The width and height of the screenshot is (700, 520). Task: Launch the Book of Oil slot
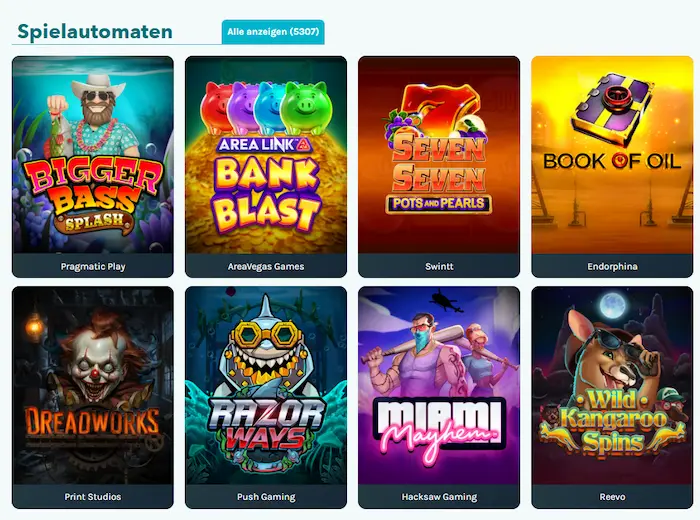pyautogui.click(x=612, y=155)
